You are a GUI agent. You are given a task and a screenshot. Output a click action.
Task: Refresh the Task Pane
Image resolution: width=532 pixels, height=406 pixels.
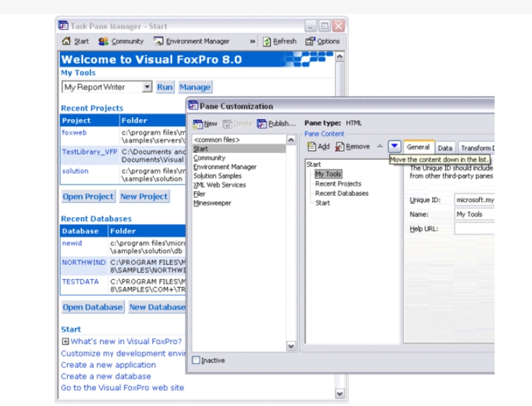tap(279, 42)
